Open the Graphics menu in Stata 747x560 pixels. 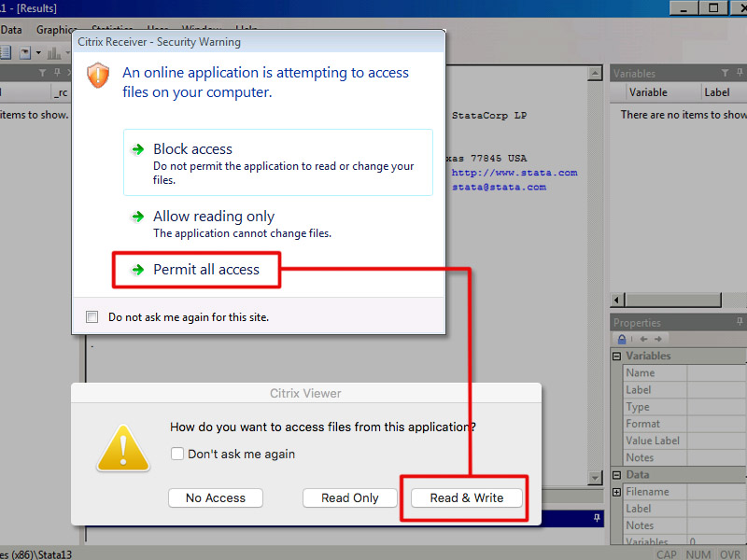tap(56, 30)
